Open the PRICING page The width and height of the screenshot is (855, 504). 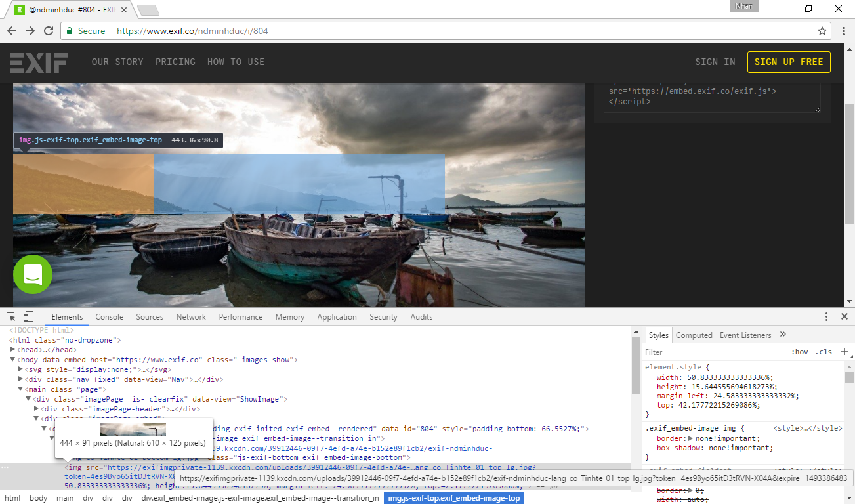(175, 62)
